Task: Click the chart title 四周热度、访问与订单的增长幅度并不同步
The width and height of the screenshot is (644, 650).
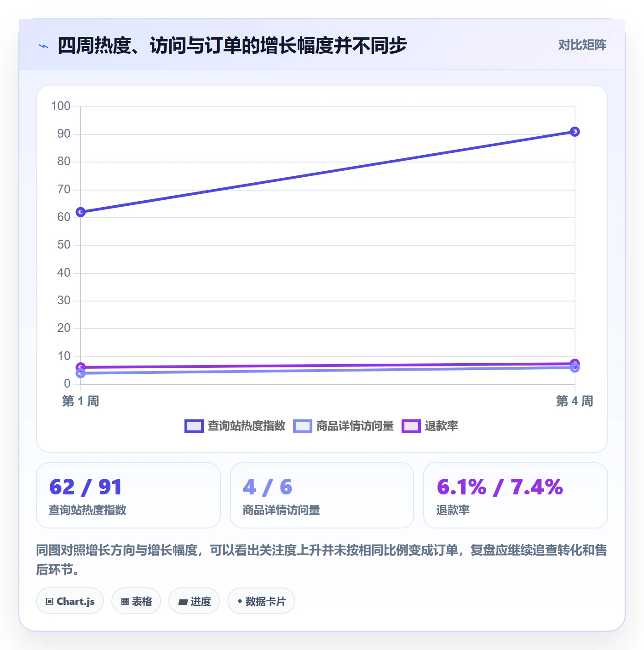Action: pos(232,46)
